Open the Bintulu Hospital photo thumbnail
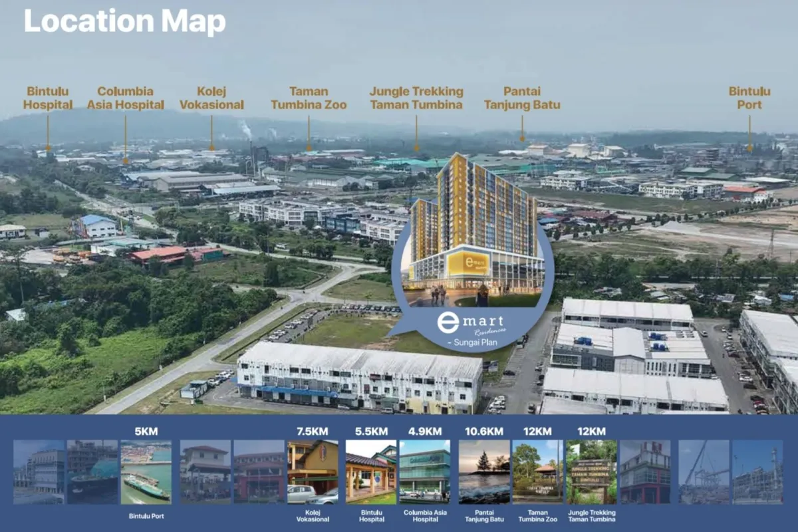Image resolution: width=798 pixels, height=532 pixels. [371, 471]
